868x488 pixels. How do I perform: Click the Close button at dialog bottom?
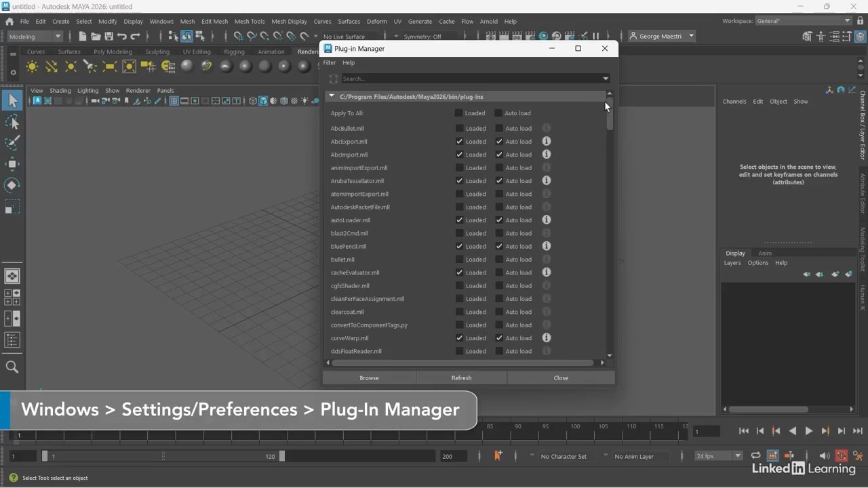coord(561,378)
